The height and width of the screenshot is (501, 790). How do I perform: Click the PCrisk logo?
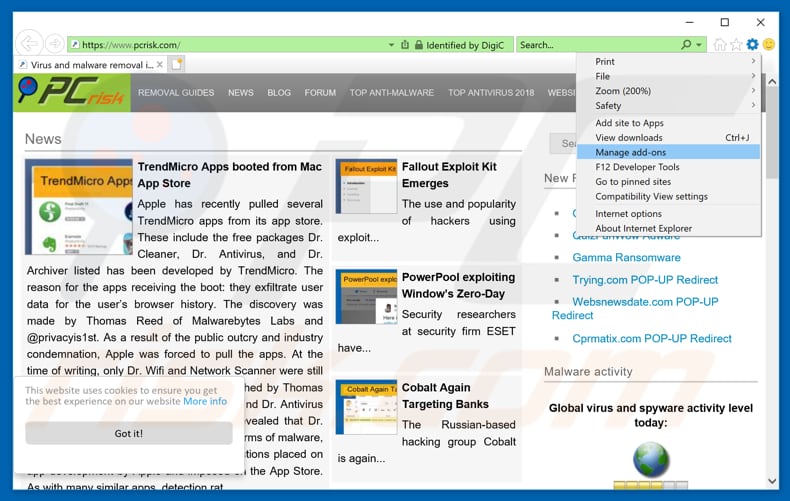pos(72,92)
